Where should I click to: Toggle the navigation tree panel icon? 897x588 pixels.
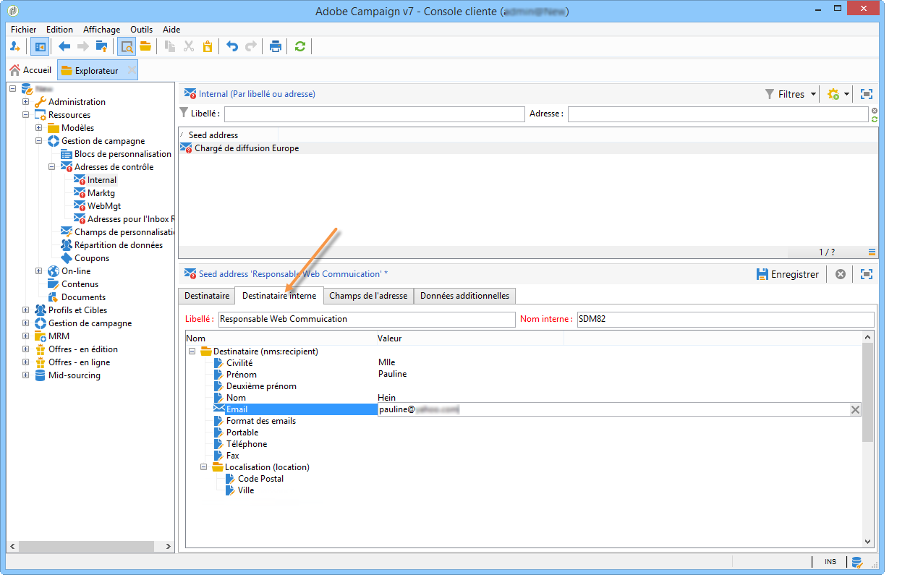(x=40, y=46)
